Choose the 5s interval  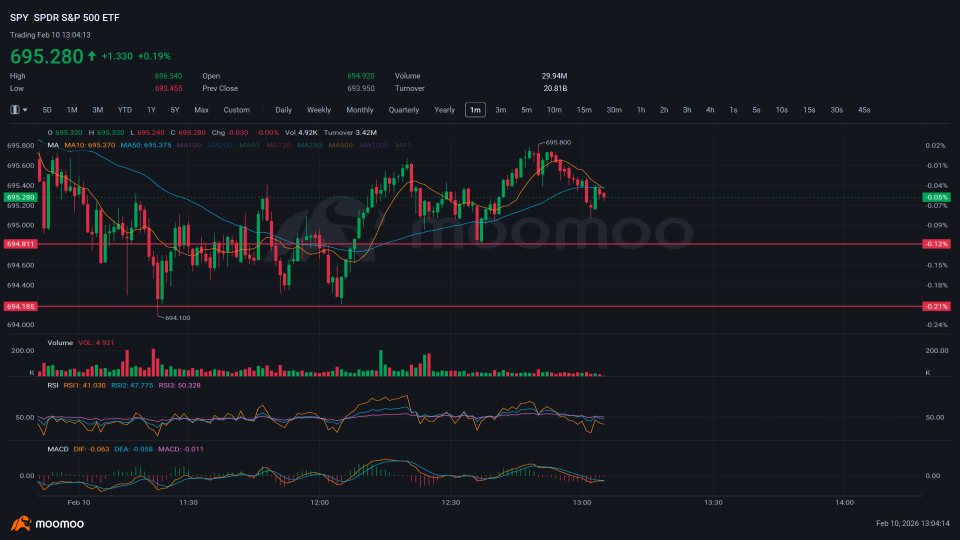pos(757,110)
